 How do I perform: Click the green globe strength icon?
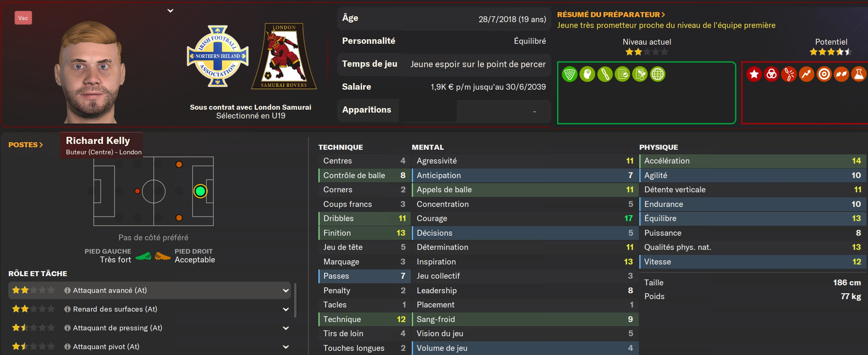(x=658, y=74)
